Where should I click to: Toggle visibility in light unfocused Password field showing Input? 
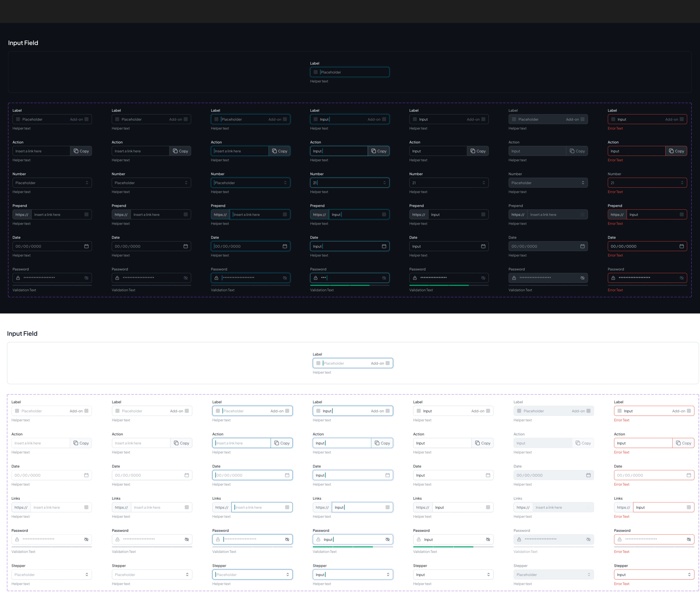pos(488,539)
